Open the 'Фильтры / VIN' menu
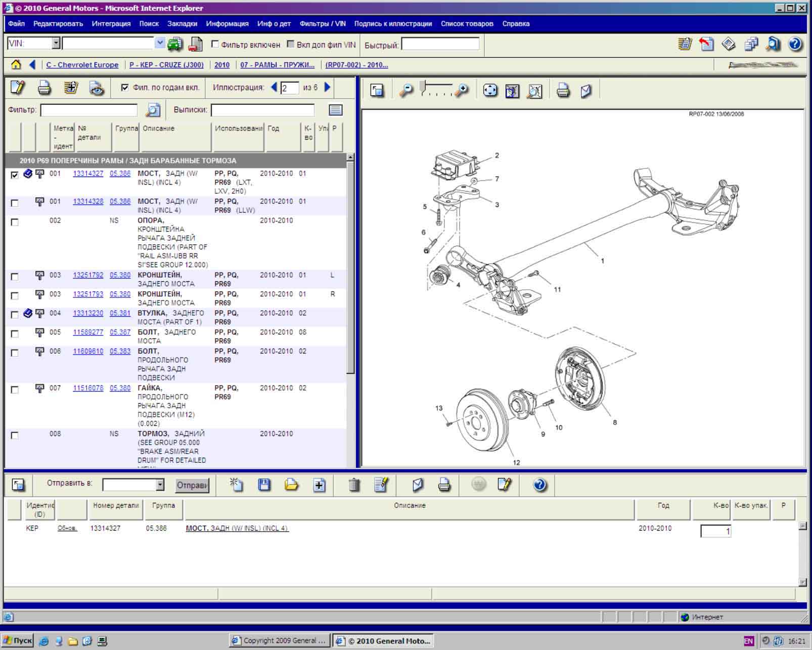The width and height of the screenshot is (812, 650). 323,24
